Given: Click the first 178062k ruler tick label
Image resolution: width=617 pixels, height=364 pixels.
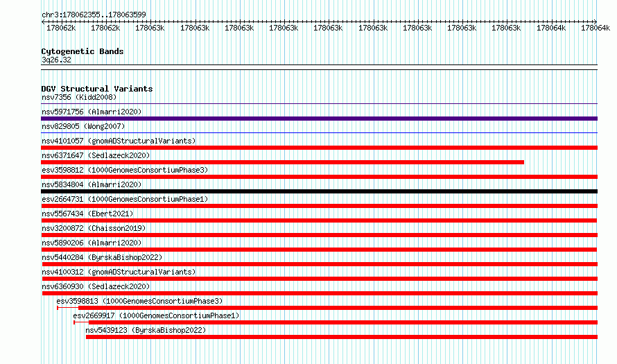Looking at the screenshot, I should click(61, 28).
